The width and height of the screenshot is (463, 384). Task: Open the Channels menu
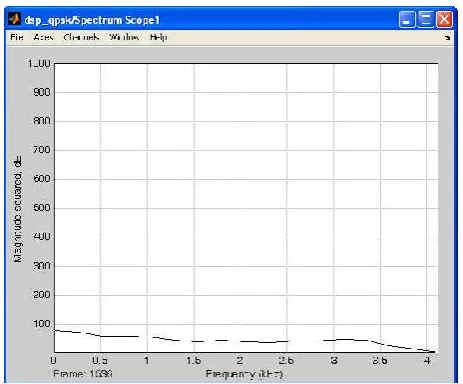[x=81, y=37]
